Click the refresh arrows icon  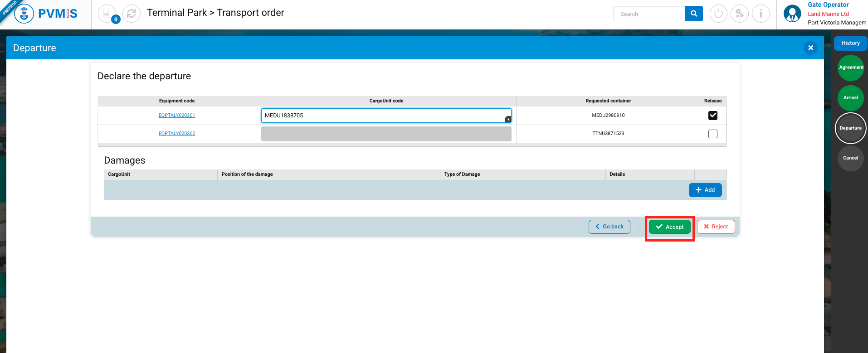click(132, 14)
